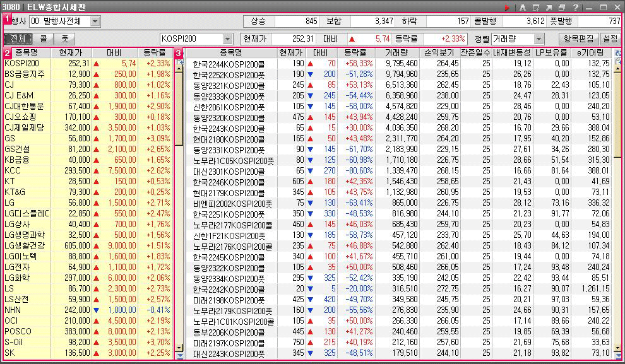This screenshot has height=364, width=625.
Task: Select 현대2180KOSPI200콜 row
Action: [398, 139]
